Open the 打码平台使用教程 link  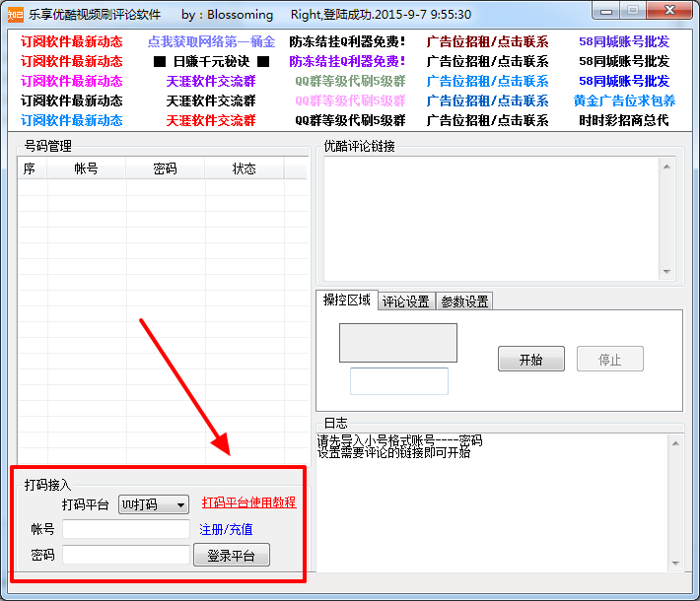coord(248,502)
